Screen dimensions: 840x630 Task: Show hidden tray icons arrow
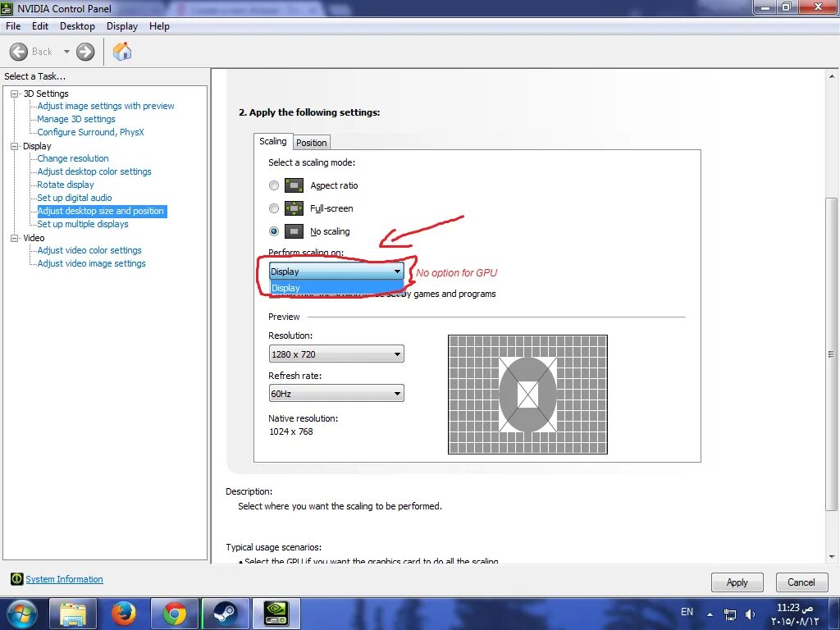710,614
